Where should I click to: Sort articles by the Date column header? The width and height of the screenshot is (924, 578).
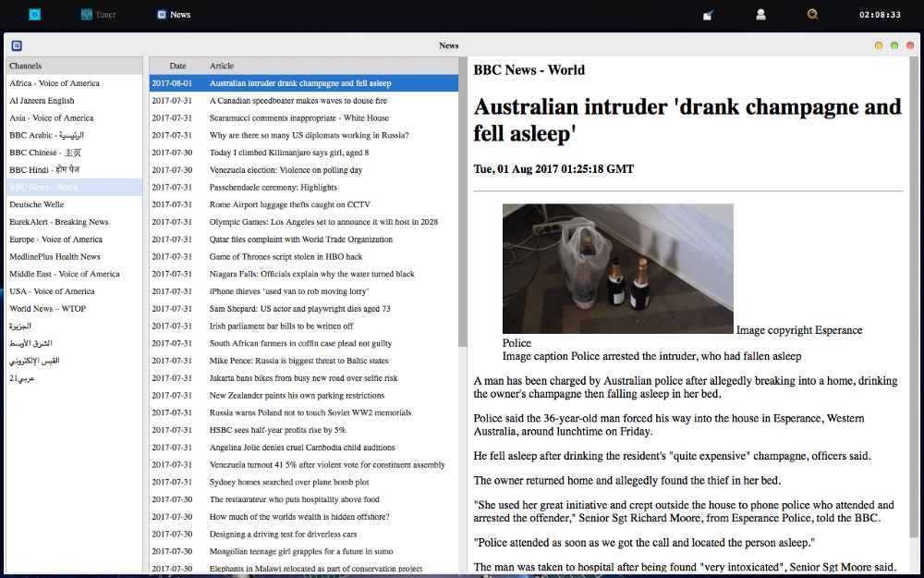177,66
